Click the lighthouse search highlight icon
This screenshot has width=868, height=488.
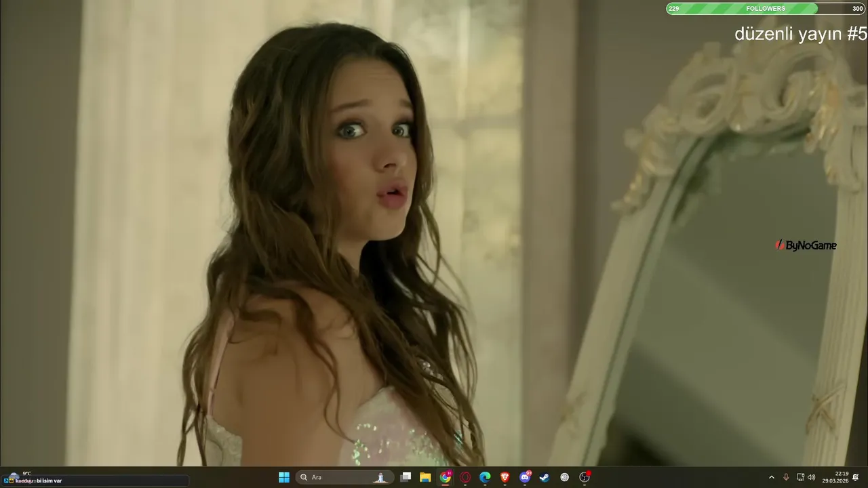pos(381,477)
